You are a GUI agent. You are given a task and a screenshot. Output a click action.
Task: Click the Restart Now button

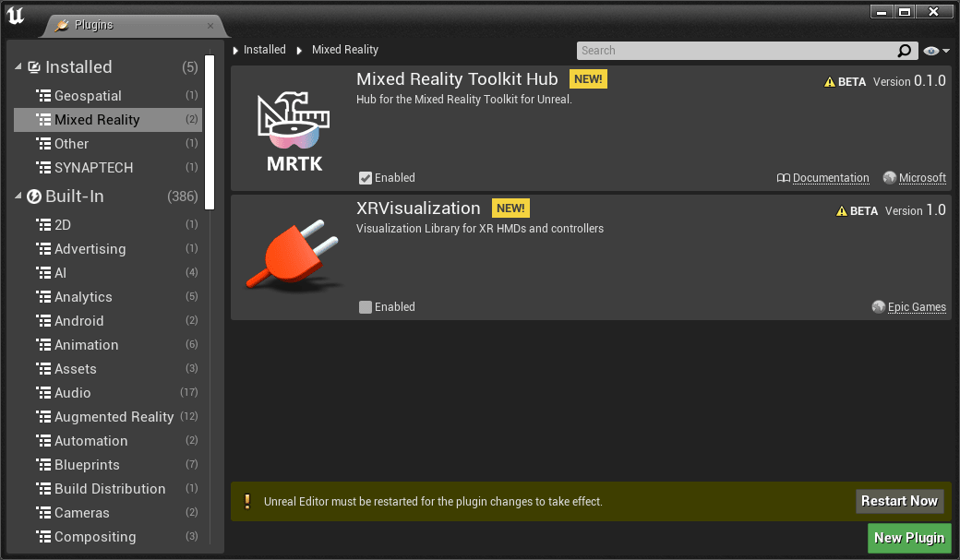click(x=899, y=501)
